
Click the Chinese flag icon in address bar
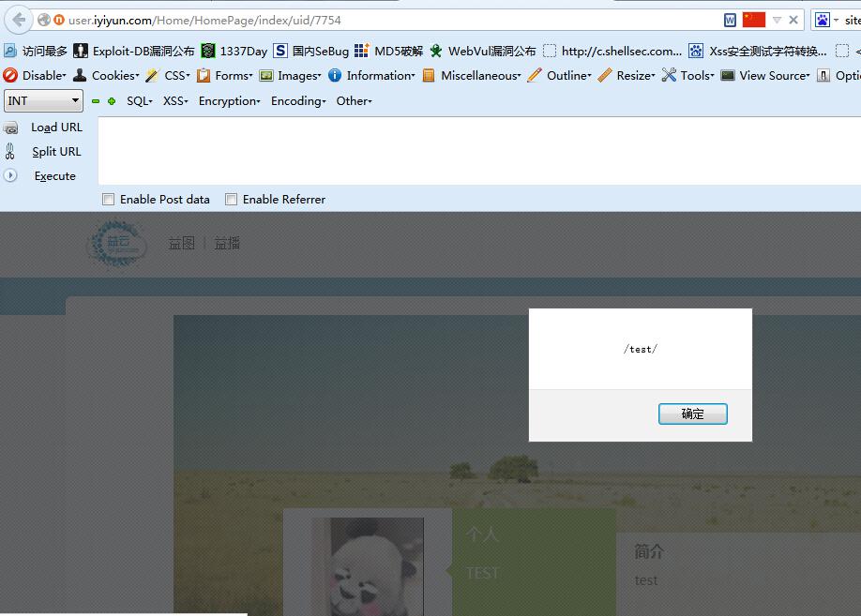tap(754, 20)
